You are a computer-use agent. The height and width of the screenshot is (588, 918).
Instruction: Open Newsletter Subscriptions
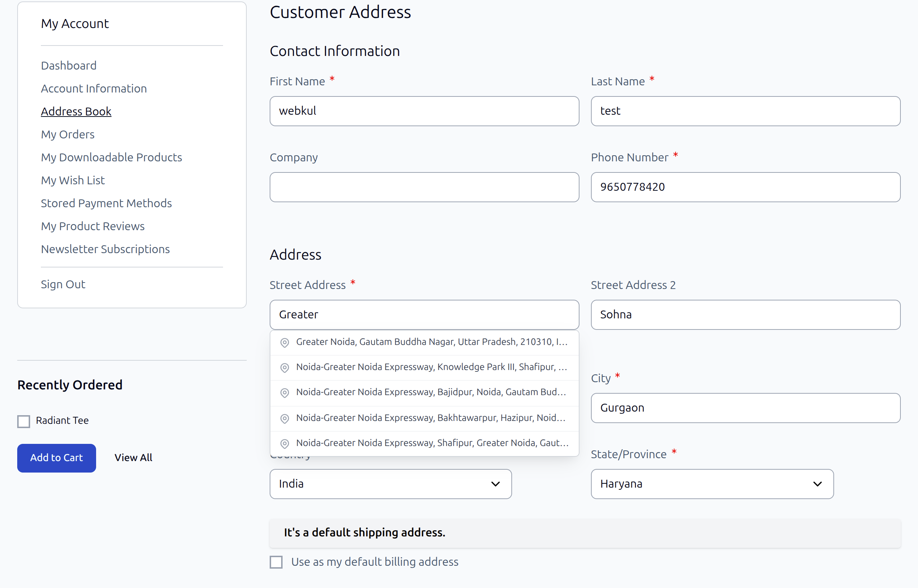pyautogui.click(x=105, y=249)
